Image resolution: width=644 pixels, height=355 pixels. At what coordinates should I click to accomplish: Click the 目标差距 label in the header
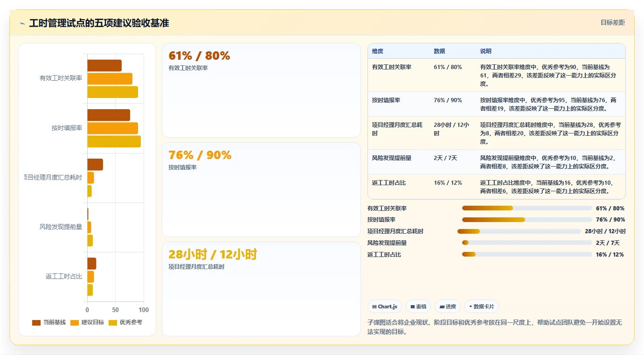click(x=612, y=22)
